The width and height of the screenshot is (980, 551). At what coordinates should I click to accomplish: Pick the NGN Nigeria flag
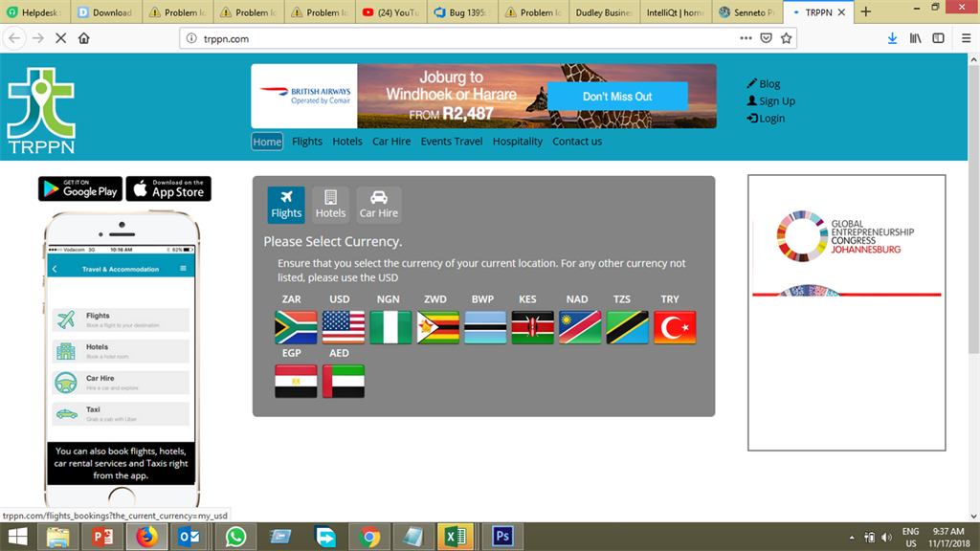(390, 327)
